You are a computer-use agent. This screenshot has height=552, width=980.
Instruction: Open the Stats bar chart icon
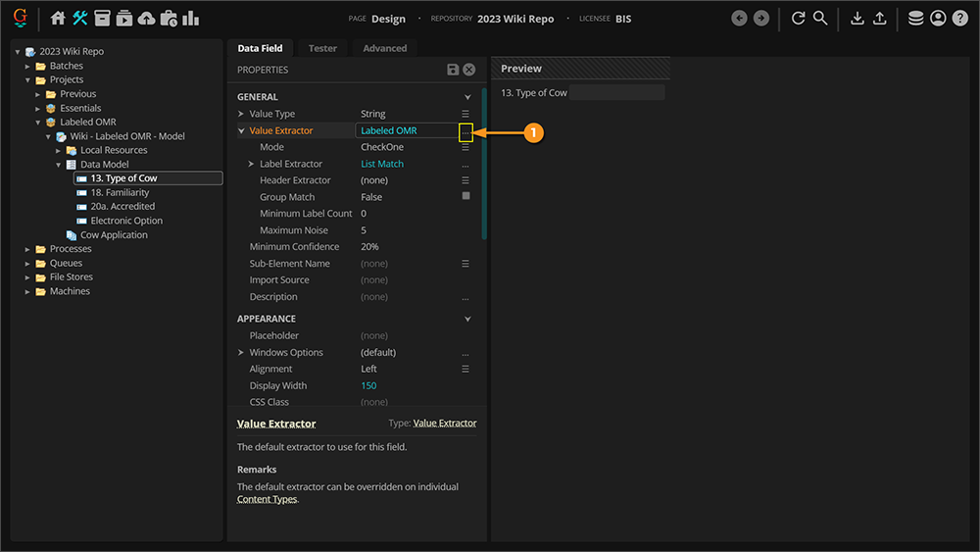tap(190, 19)
